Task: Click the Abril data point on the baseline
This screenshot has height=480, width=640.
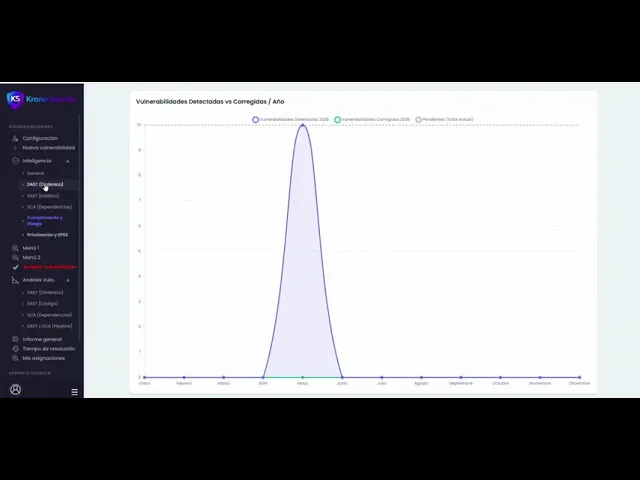Action: click(263, 378)
